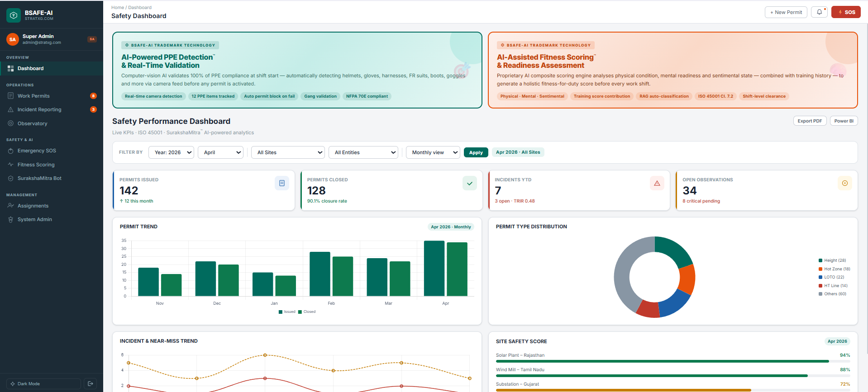Click the Observatory target icon
Image resolution: width=868 pixels, height=392 pixels.
[x=11, y=123]
